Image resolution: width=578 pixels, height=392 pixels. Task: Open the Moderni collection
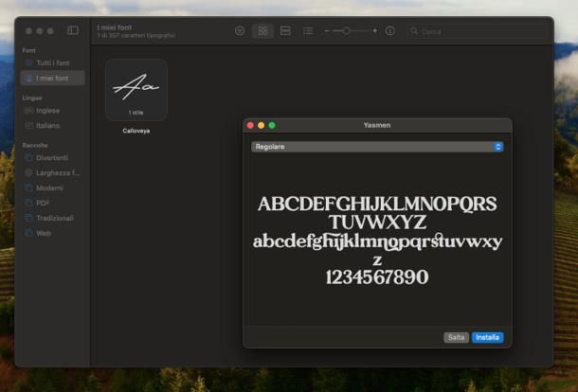(x=53, y=188)
